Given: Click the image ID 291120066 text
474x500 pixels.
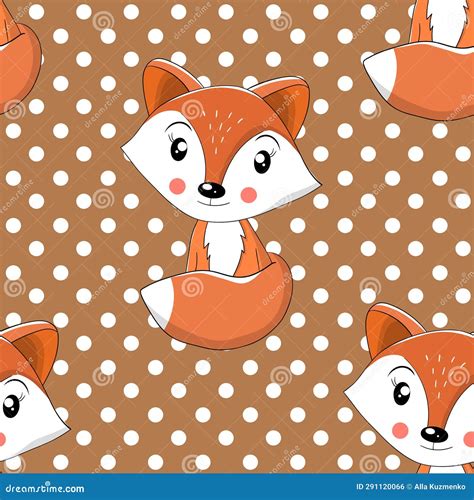Looking at the screenshot, I should [x=380, y=487].
